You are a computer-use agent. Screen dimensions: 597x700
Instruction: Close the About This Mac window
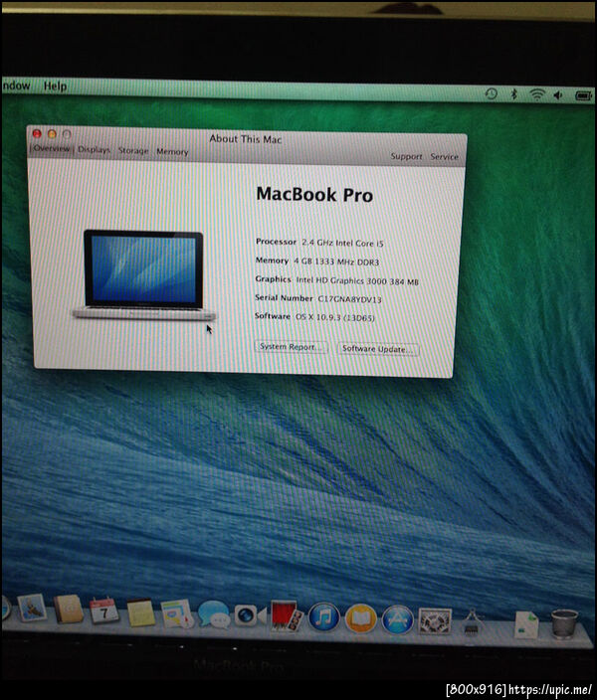(37, 133)
